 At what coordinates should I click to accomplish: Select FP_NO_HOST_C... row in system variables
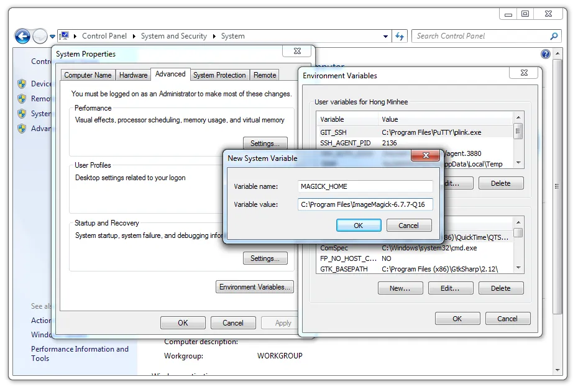click(415, 258)
